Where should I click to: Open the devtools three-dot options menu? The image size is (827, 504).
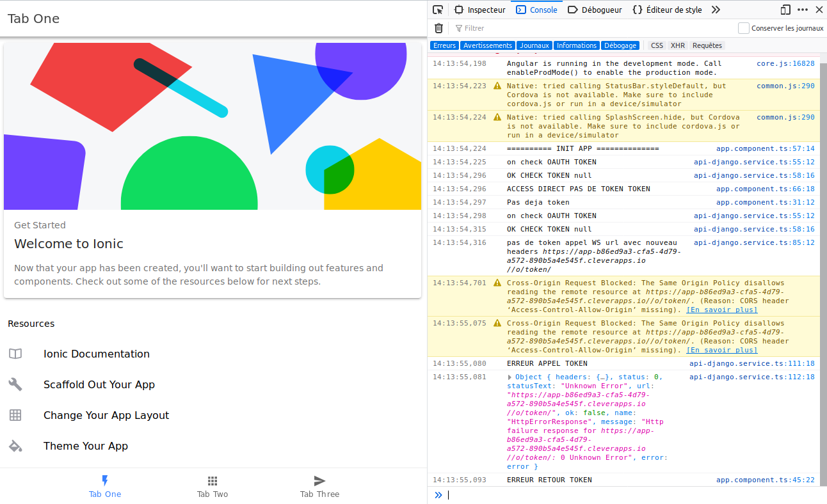pos(803,10)
